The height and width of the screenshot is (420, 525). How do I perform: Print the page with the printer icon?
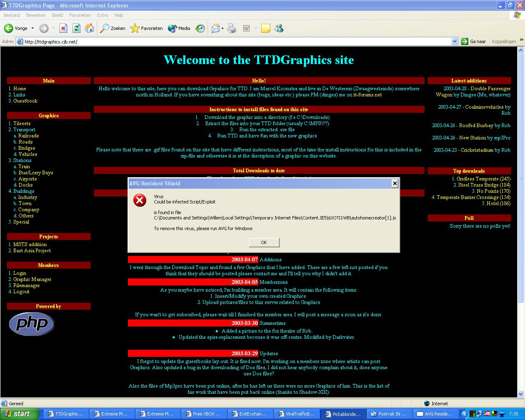(x=232, y=28)
